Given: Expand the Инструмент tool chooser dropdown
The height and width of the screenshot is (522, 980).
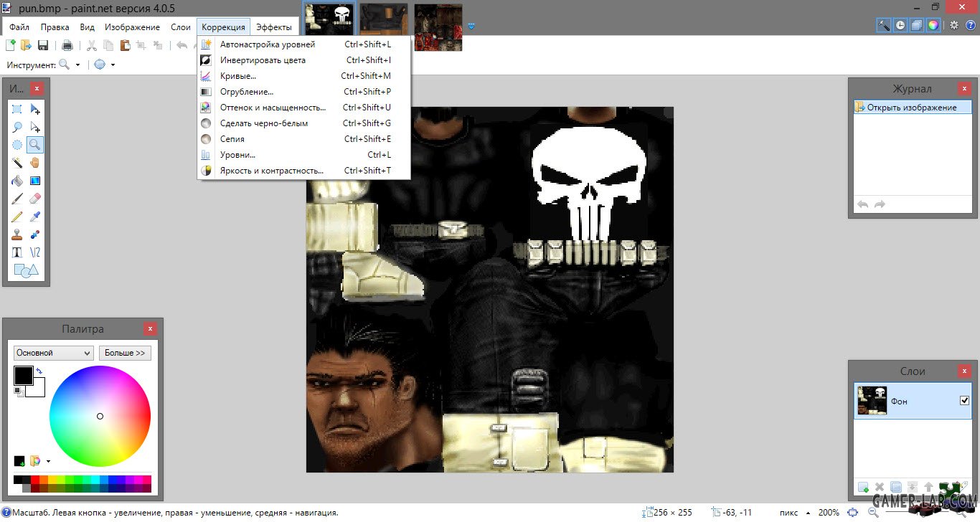Looking at the screenshot, I should pos(77,65).
